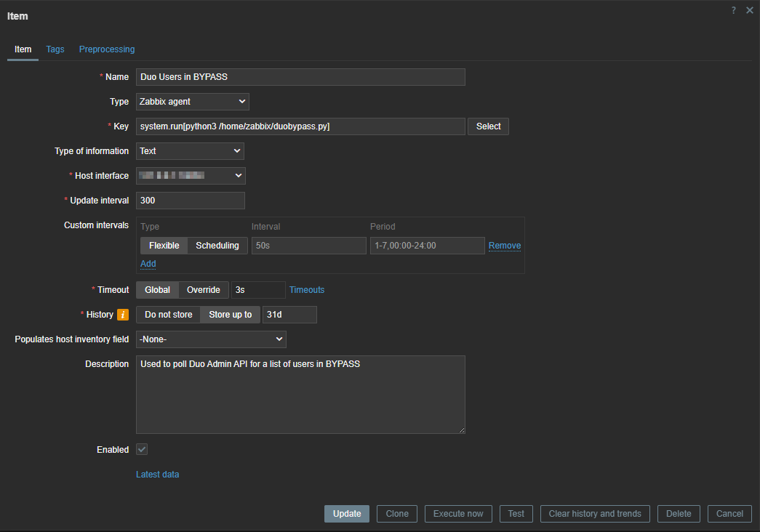This screenshot has height=532, width=760.
Task: Select the Scheduling interval type
Action: [x=217, y=246]
